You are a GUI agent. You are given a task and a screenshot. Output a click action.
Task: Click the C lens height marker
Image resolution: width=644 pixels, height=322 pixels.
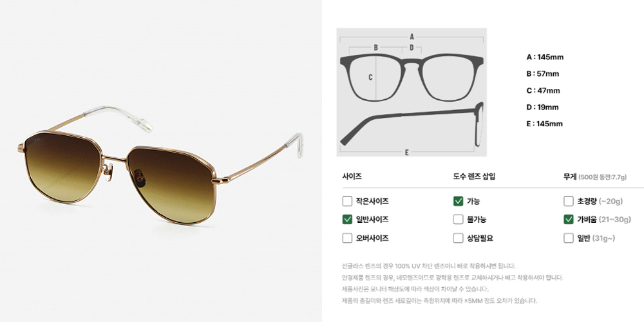[370, 77]
